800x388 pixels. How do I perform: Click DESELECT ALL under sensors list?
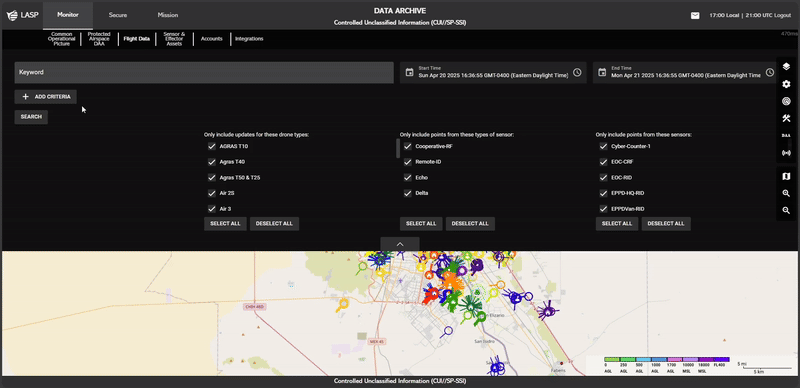tap(666, 224)
